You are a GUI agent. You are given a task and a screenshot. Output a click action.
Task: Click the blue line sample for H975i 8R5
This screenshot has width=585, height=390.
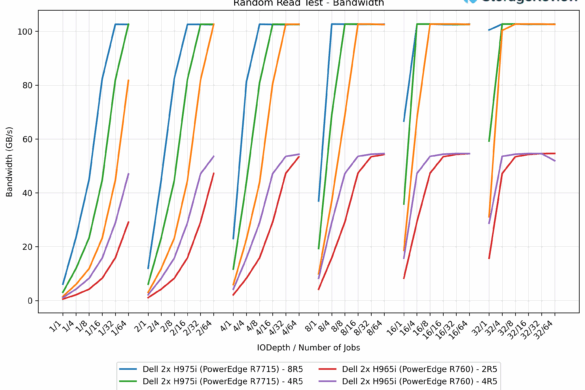[x=128, y=369]
